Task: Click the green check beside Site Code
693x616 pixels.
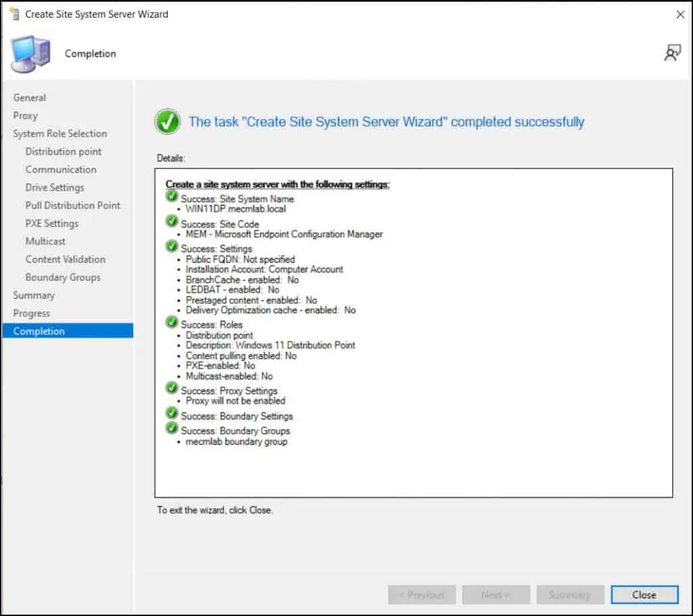Action: [x=172, y=222]
